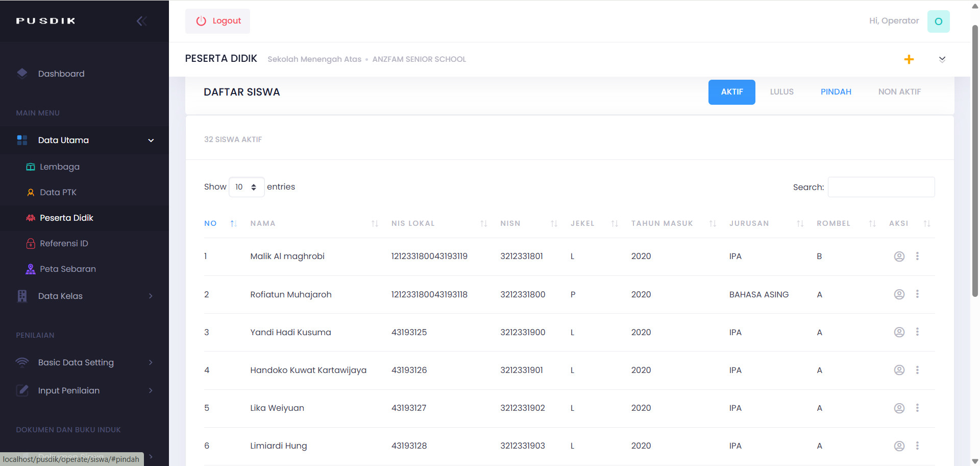This screenshot has height=466, width=980.
Task: Switch to the LULUS tab
Action: point(781,92)
